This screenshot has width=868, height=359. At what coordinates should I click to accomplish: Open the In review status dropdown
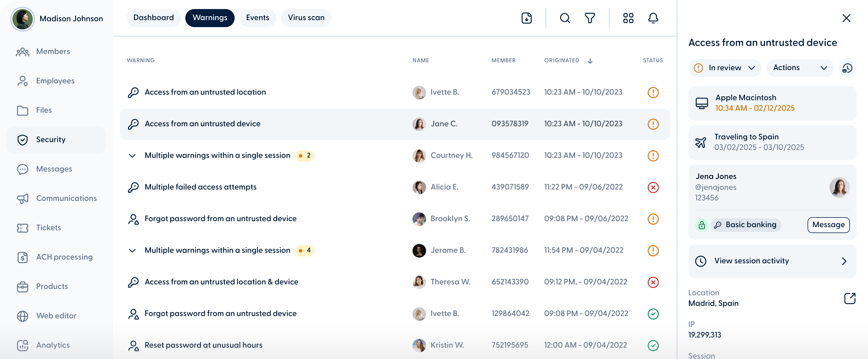tap(724, 68)
